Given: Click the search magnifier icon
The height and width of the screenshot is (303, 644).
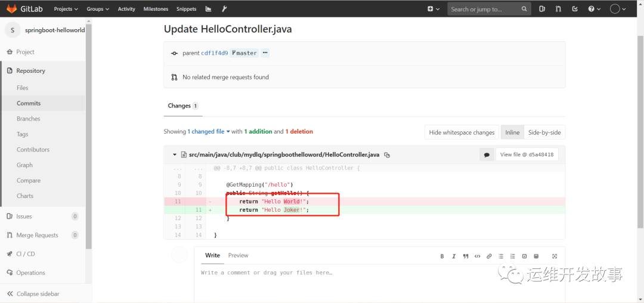Looking at the screenshot, I should click(524, 8).
